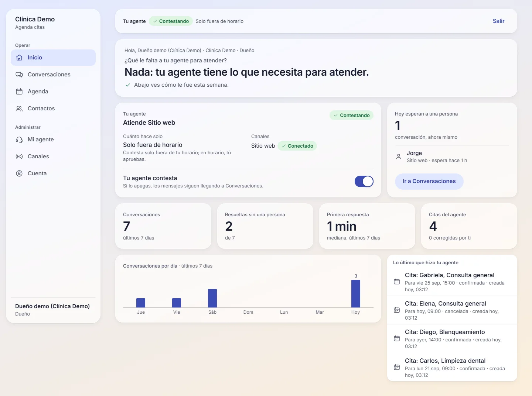
Task: Click calendar icon for Elena's appointment
Action: pyautogui.click(x=397, y=310)
